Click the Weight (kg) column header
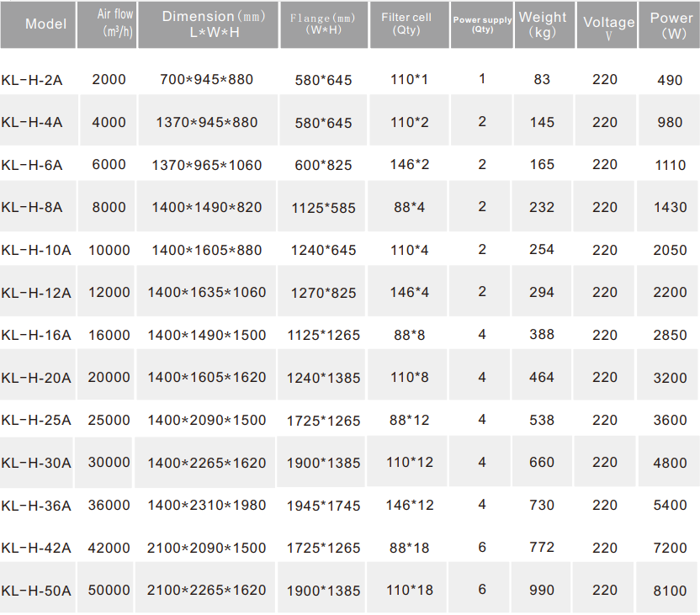 tap(543, 24)
